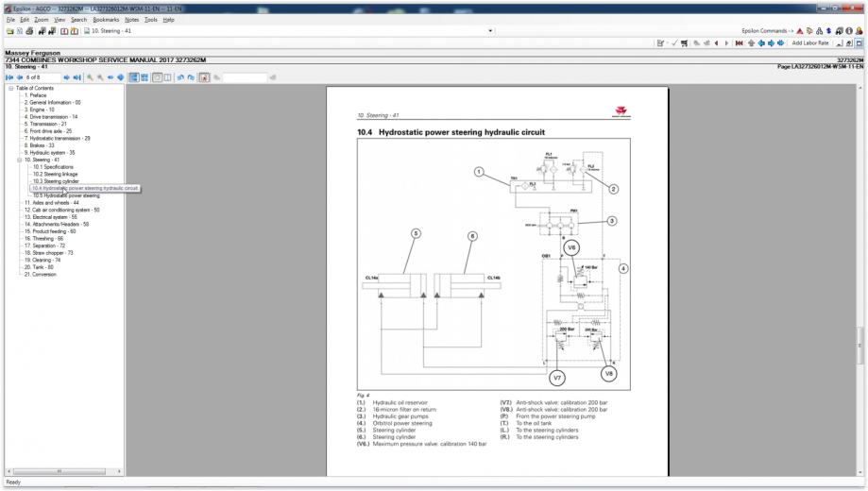Go to previous page arrow left of '6 of 8'
868x491 pixels.
[x=20, y=77]
